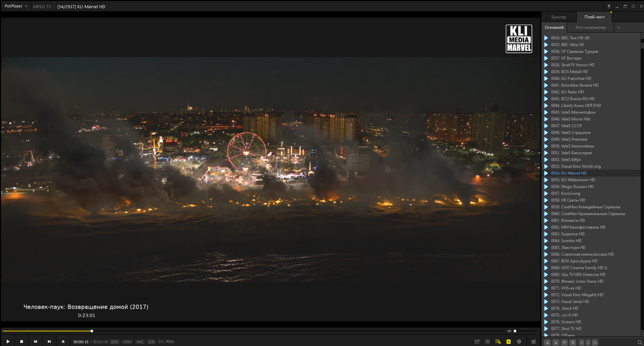The height and width of the screenshot is (346, 644).
Task: Adjust the volume slider
Action: 526,331
